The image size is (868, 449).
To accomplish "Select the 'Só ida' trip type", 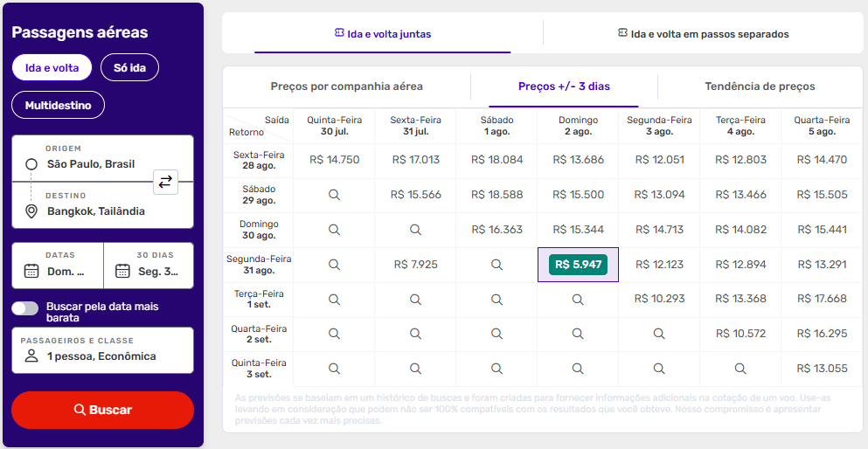I will (129, 67).
